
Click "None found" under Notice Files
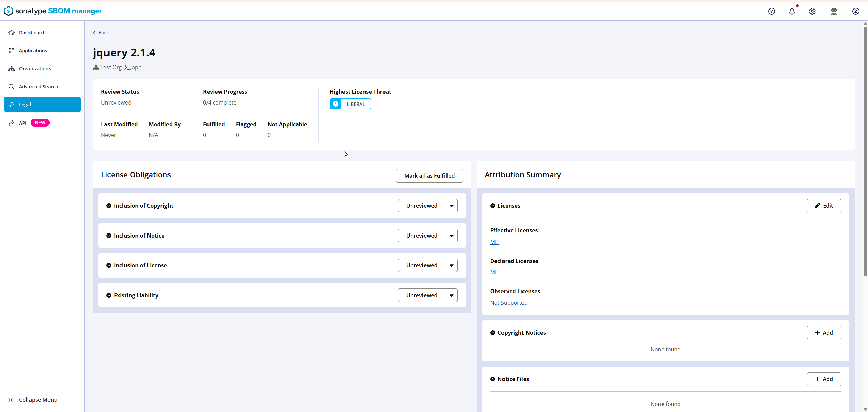coord(666,404)
